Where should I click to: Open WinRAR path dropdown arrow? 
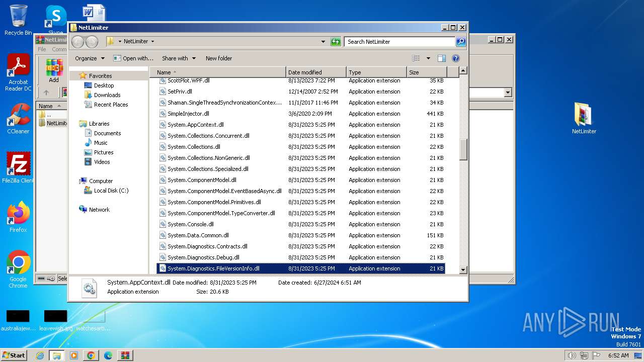508,93
